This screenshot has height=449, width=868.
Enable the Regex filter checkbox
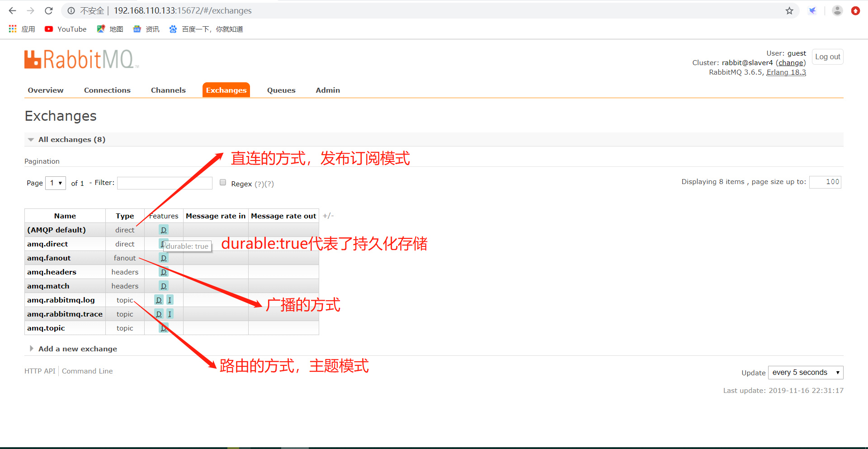[x=222, y=182]
